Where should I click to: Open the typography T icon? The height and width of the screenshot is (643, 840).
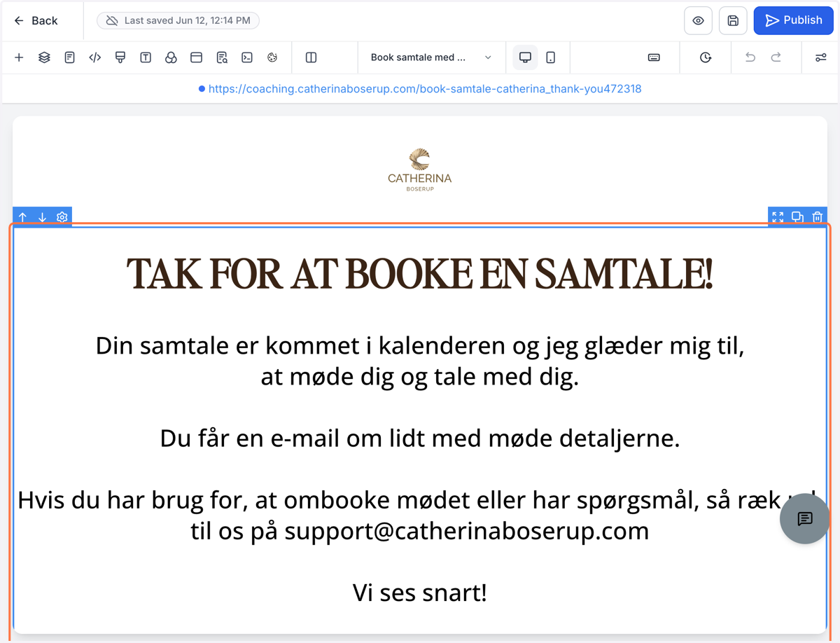[146, 57]
